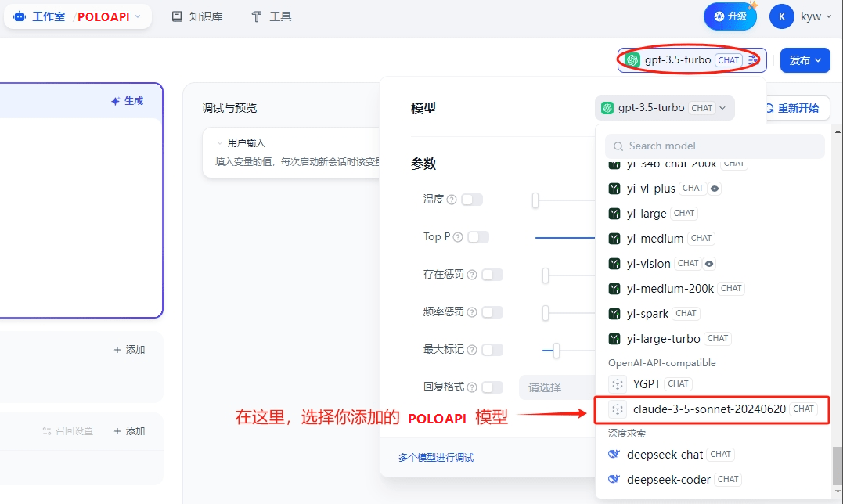Click the Search model input field
The width and height of the screenshot is (843, 504).
point(714,146)
